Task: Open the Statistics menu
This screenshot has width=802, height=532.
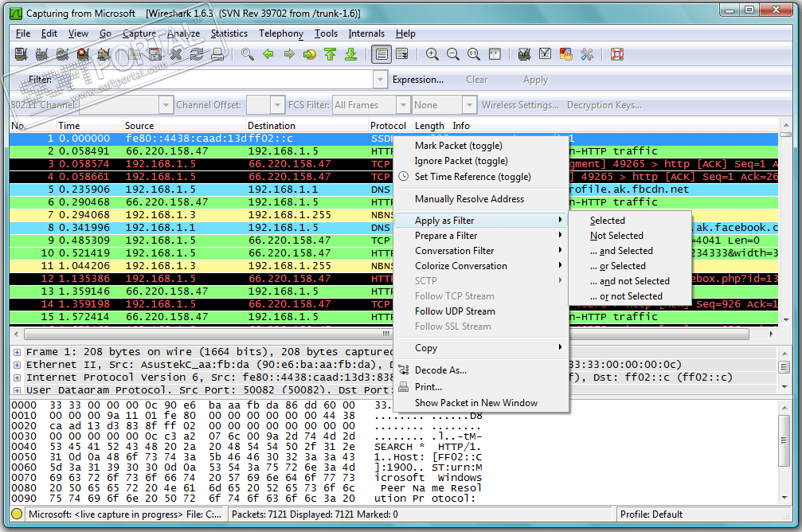Action: click(x=229, y=33)
